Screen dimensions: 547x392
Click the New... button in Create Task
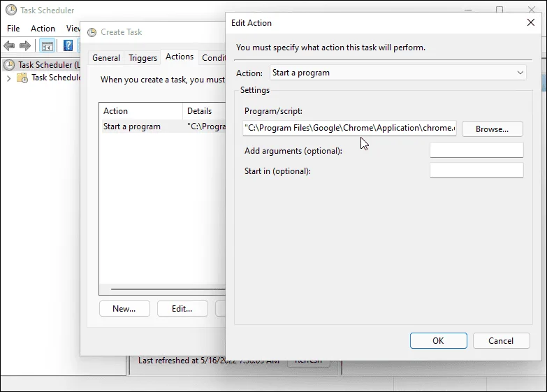point(124,309)
